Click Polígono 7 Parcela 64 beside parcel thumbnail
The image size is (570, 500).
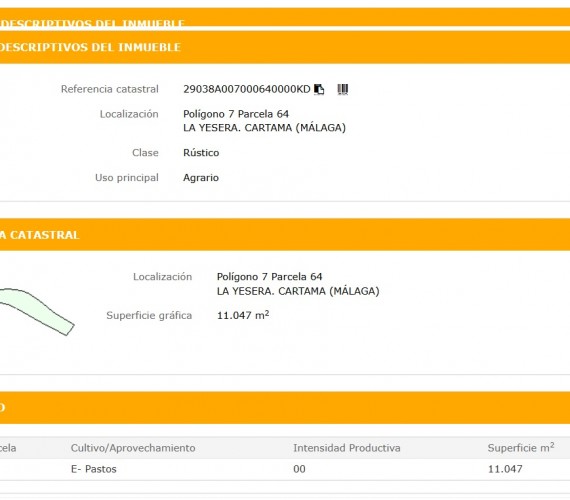click(x=269, y=277)
